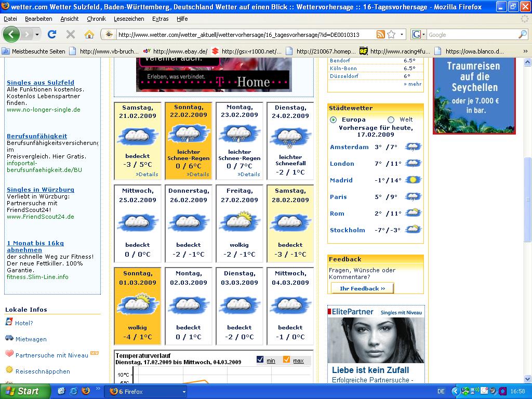
Task: Toggle the min temperature checkbox
Action: 260,360
